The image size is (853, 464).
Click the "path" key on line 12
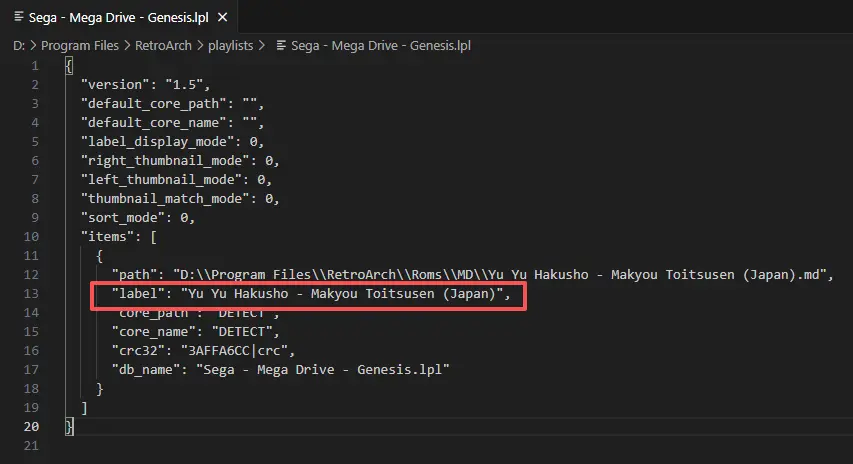coord(135,275)
